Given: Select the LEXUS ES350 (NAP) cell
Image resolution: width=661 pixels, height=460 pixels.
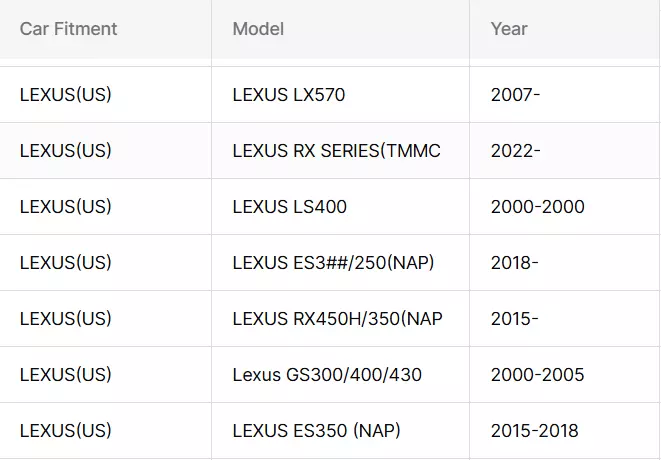Looking at the screenshot, I should point(340,430).
